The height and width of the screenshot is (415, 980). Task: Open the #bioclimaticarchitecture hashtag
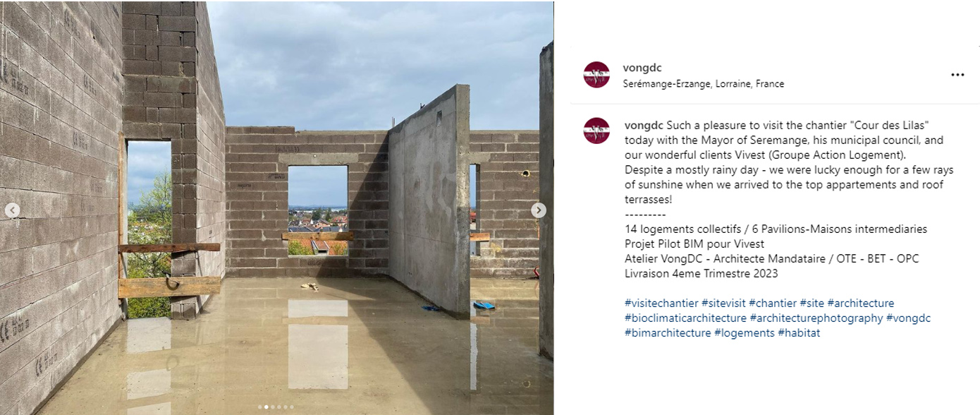pos(685,318)
